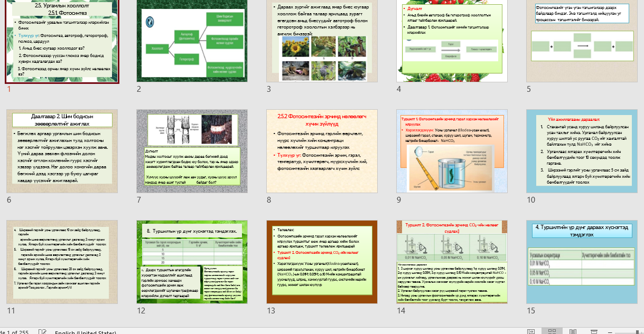Select slide 5 with the equation boxes
Screen dimensions: 644x334
[x=582, y=41]
